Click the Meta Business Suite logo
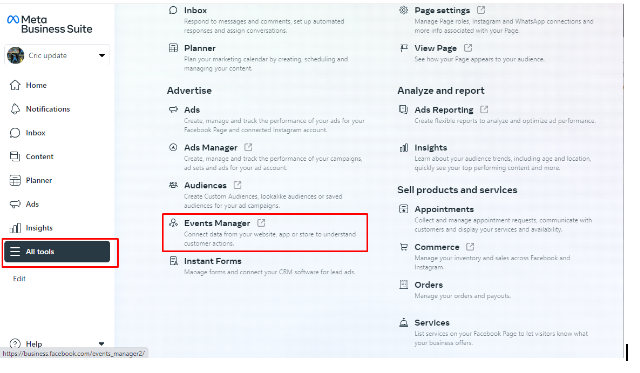The image size is (640, 373). click(49, 24)
